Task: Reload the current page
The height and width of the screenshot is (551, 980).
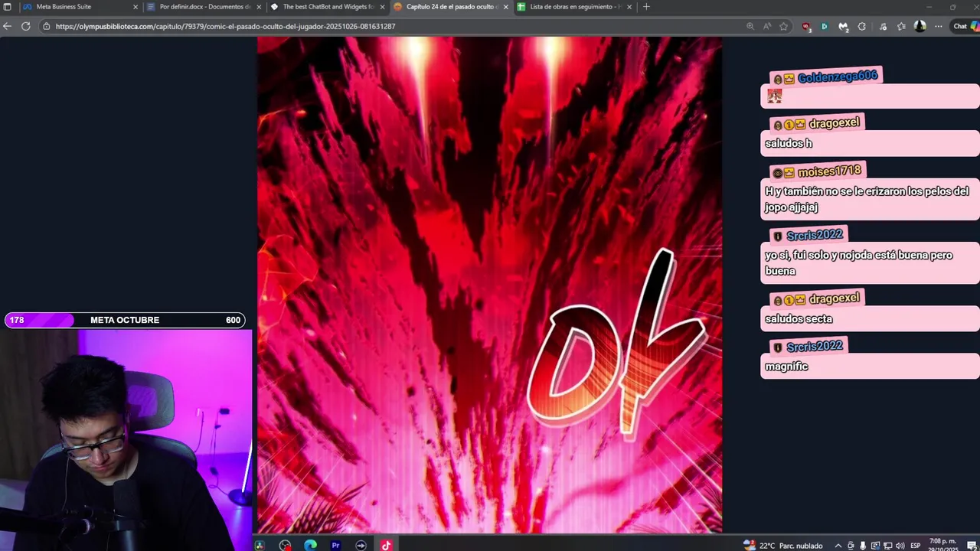Action: point(25,26)
